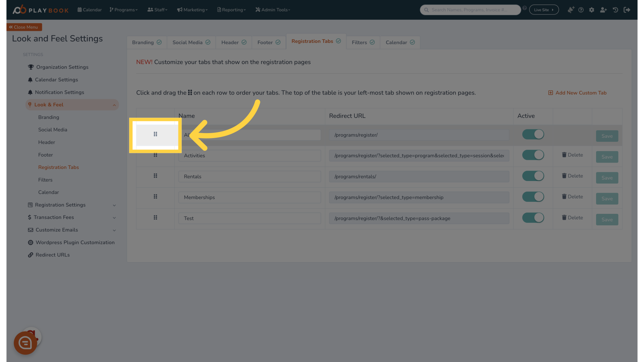Select the Calendar tab
The width and height of the screenshot is (644, 362).
pos(398,42)
